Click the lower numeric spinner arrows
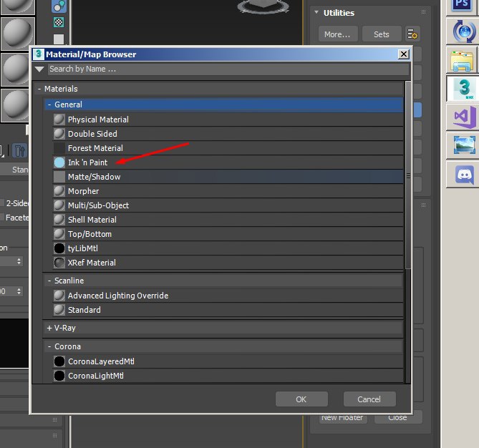The image size is (479, 448). point(19,291)
